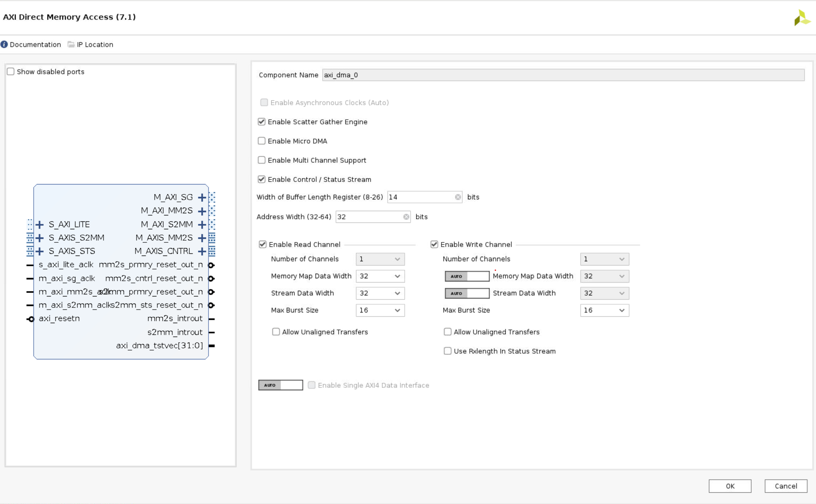Image resolution: width=816 pixels, height=504 pixels.
Task: Check Use Rxlength In Status Stream
Action: point(447,351)
